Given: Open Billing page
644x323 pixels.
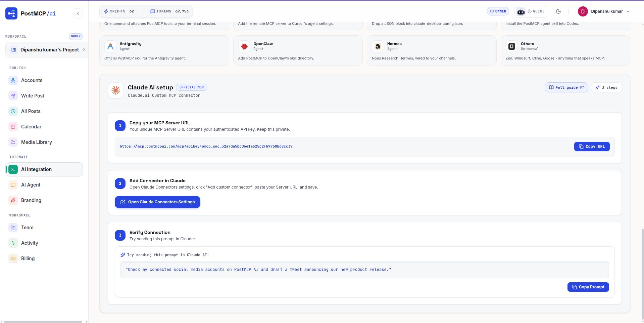Looking at the screenshot, I should [44, 258].
